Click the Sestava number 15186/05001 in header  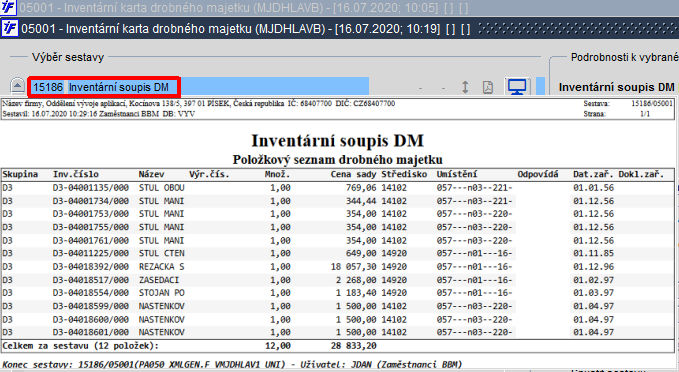click(652, 104)
